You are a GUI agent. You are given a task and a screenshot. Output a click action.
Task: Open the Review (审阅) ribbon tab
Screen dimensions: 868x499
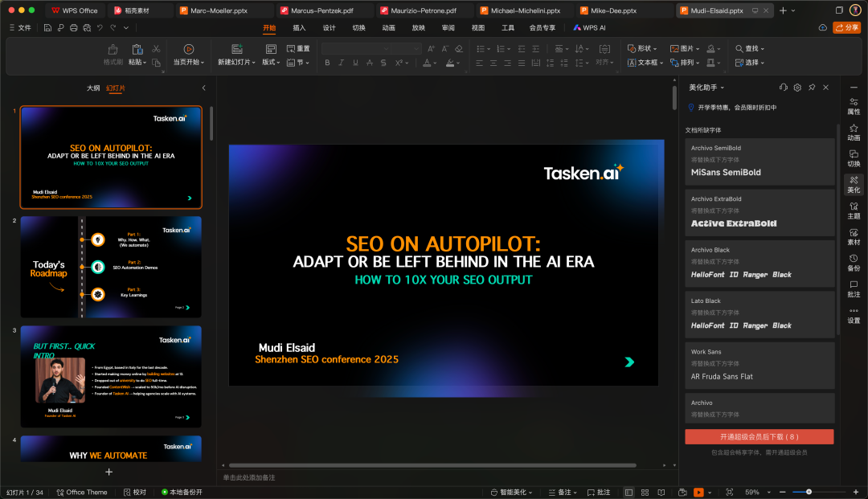pyautogui.click(x=448, y=27)
